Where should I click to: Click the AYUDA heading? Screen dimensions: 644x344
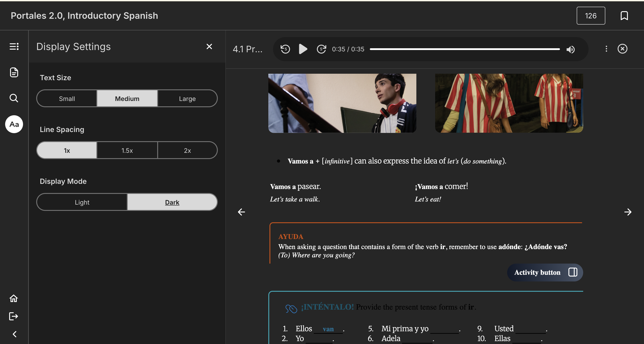click(291, 237)
